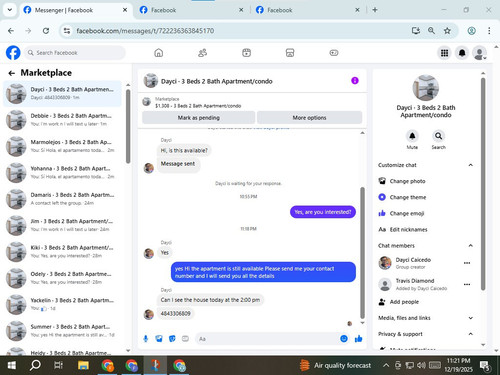
Task: Attach a photo using image icon
Action: pyautogui.click(x=159, y=339)
